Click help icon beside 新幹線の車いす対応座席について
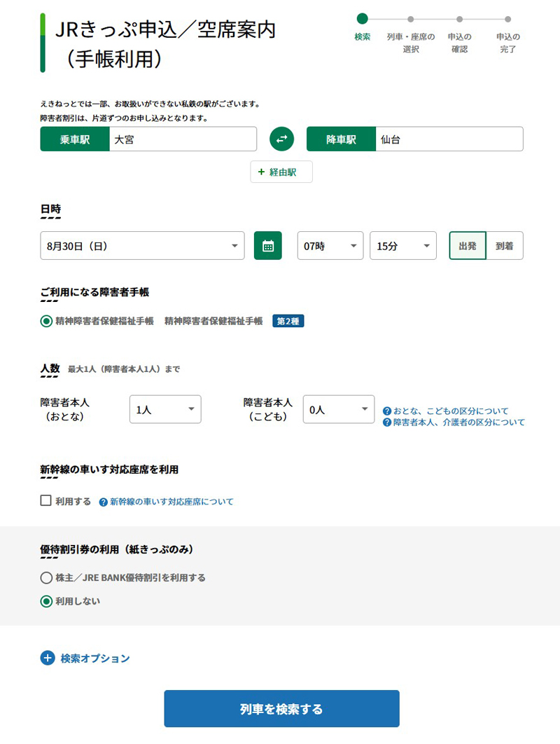The height and width of the screenshot is (744, 560). 103,502
